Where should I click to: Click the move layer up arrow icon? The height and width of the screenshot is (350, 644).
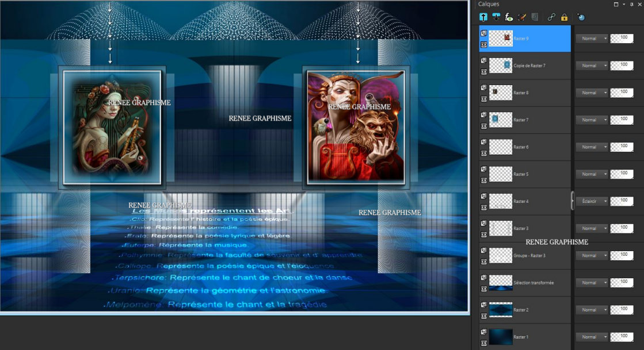483,17
